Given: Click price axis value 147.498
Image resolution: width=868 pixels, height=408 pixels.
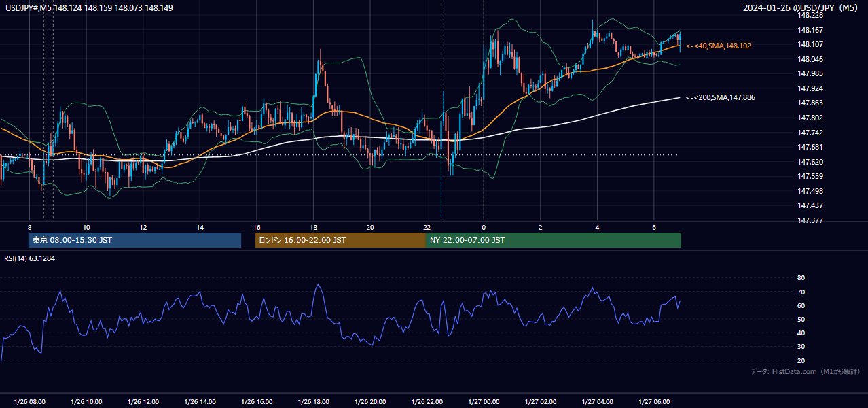Looking at the screenshot, I should (810, 191).
